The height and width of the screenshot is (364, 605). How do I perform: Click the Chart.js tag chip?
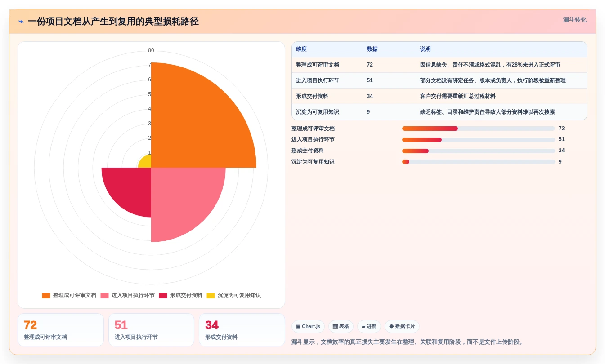pyautogui.click(x=308, y=327)
